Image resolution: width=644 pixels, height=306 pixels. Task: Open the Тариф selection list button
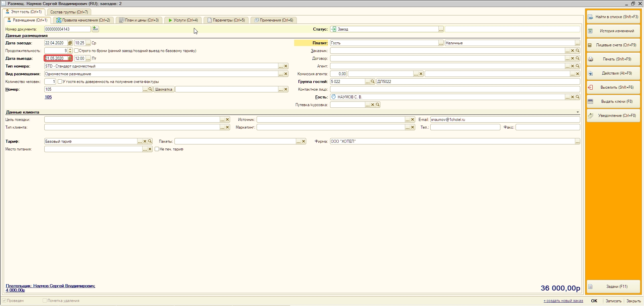140,141
